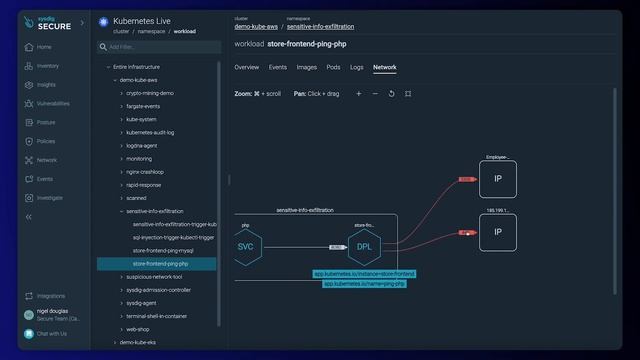Open the Policies shield icon

[x=29, y=141]
